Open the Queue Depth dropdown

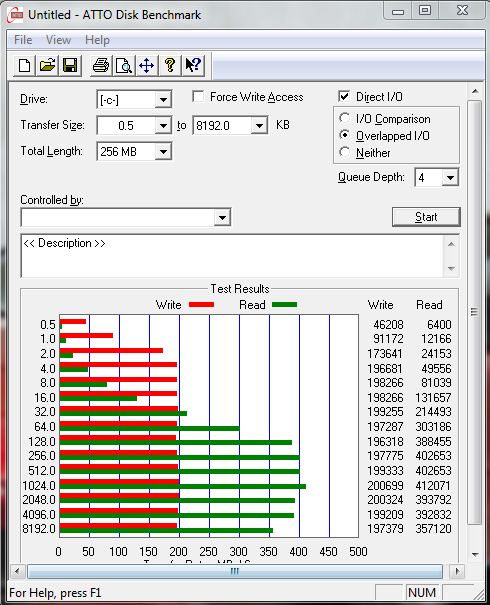click(450, 178)
